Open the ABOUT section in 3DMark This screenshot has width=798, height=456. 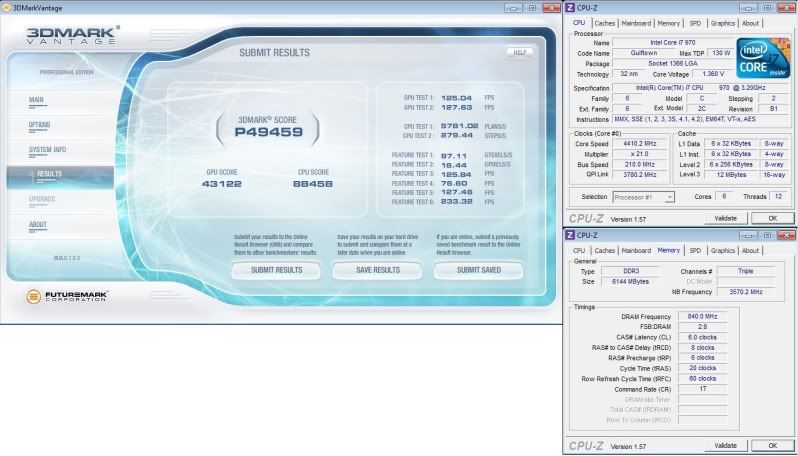click(x=38, y=224)
